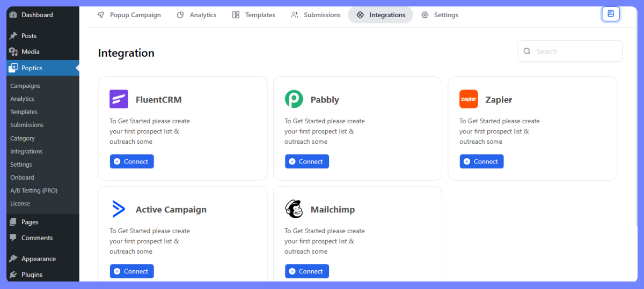Click the Templates layout icon
The width and height of the screenshot is (644, 289).
236,15
